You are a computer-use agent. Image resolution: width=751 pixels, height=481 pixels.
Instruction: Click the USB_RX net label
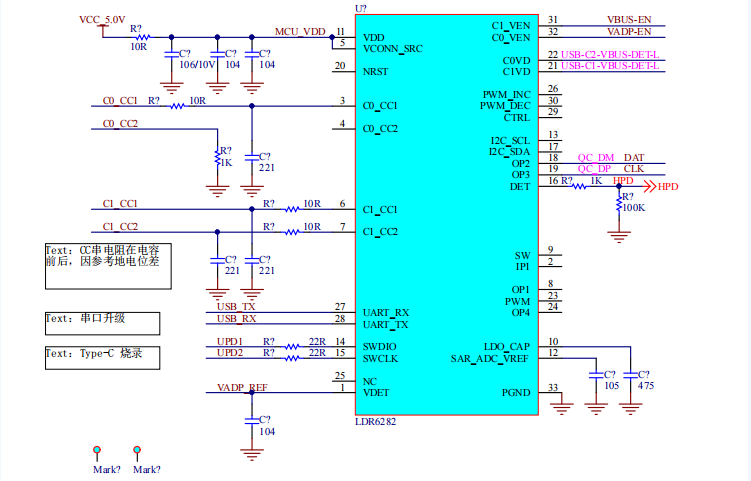[x=236, y=319]
